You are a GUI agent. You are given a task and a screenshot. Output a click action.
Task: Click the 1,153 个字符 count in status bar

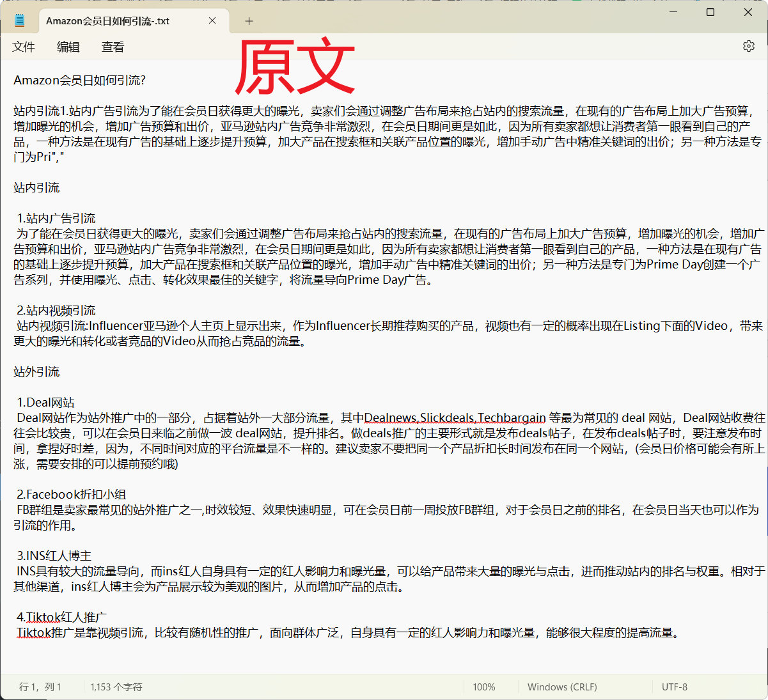(116, 687)
